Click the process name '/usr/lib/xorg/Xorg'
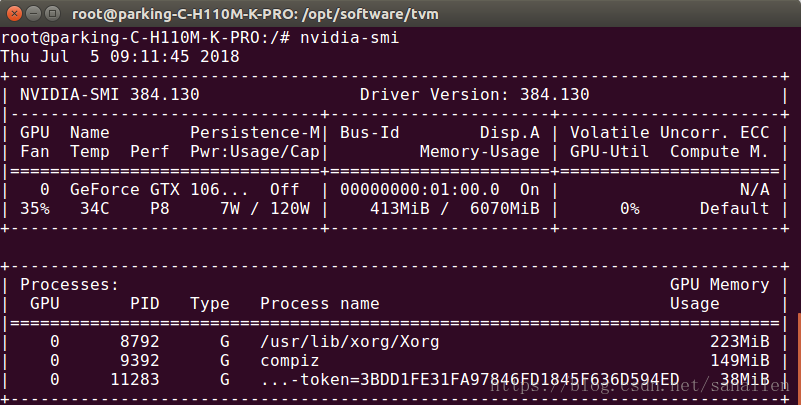 click(x=350, y=342)
